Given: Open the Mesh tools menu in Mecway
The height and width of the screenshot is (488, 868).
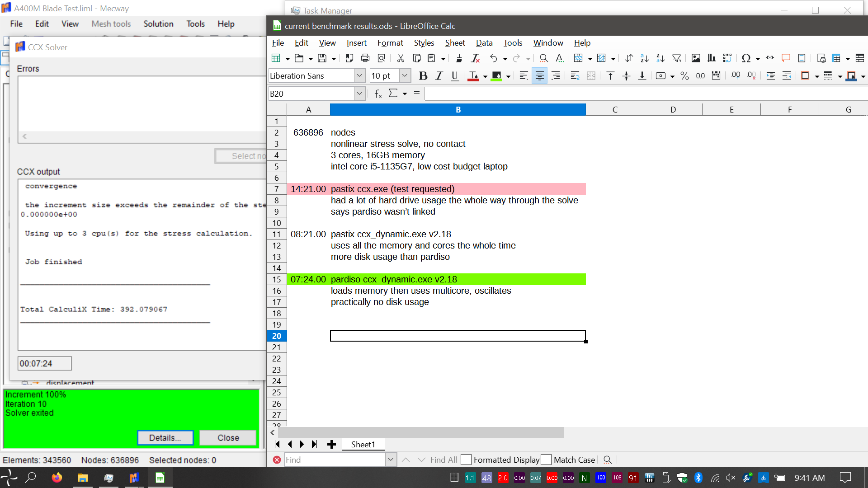Looking at the screenshot, I should point(111,24).
